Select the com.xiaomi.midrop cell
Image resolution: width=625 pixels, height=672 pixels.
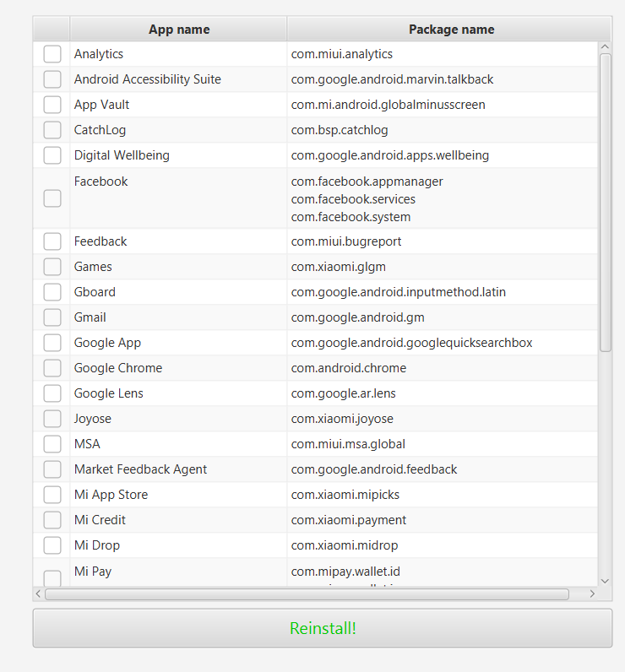coord(442,545)
